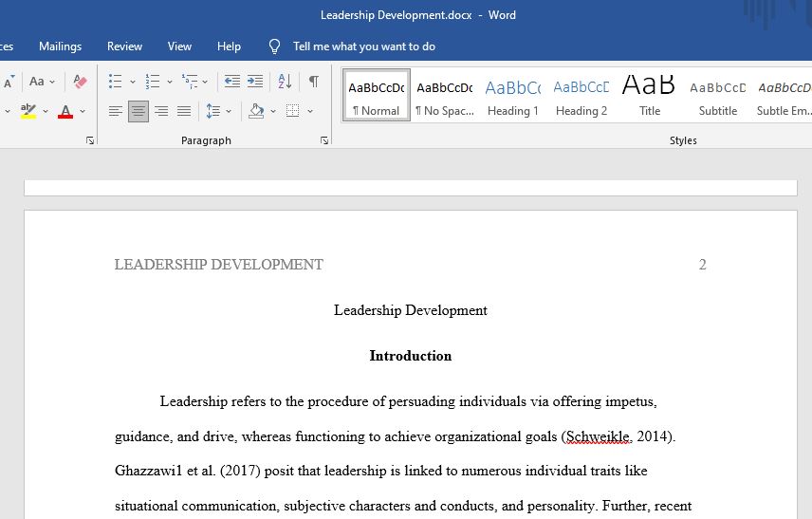Viewport: 812px width, 519px height.
Task: Open the Mailings tab
Action: [x=60, y=46]
